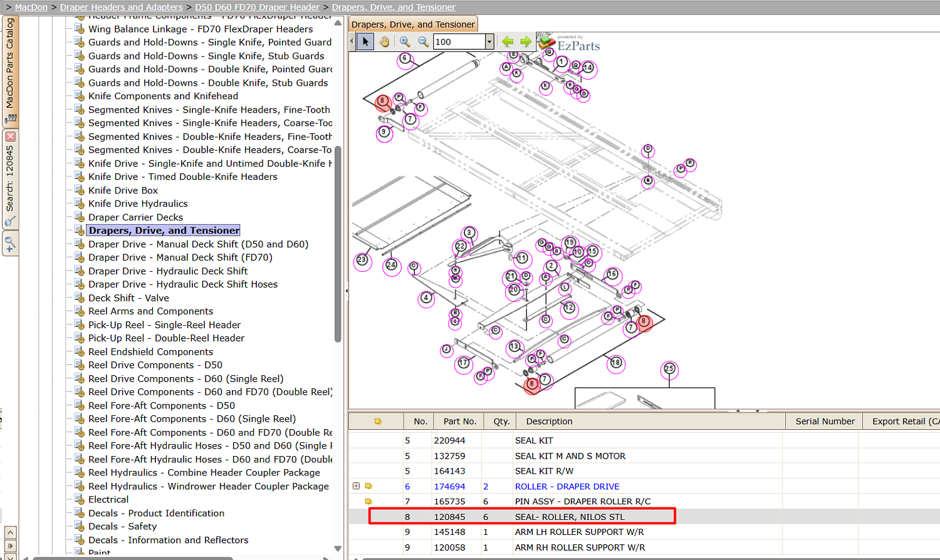Select SEAL KIT M AND S MOTOR row

point(644,456)
